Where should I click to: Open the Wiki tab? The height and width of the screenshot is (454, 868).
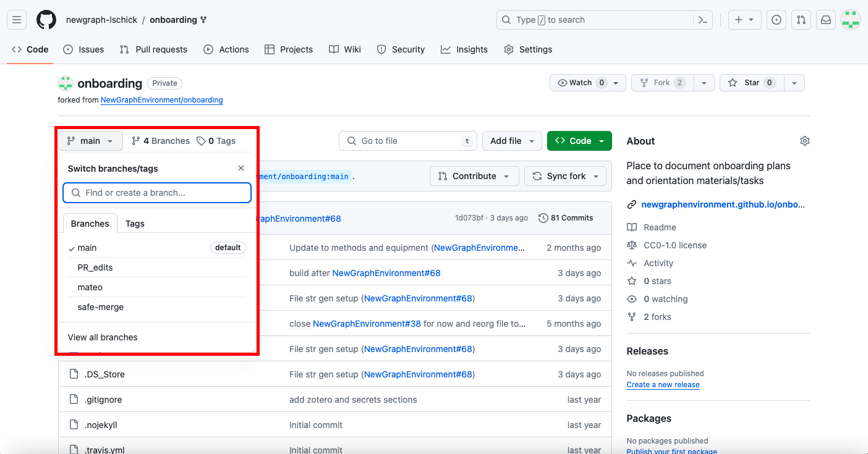point(345,49)
